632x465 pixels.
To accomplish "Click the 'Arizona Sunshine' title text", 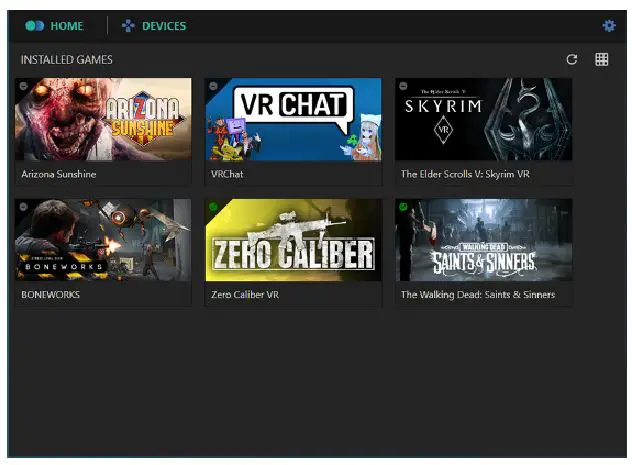I will pos(59,174).
